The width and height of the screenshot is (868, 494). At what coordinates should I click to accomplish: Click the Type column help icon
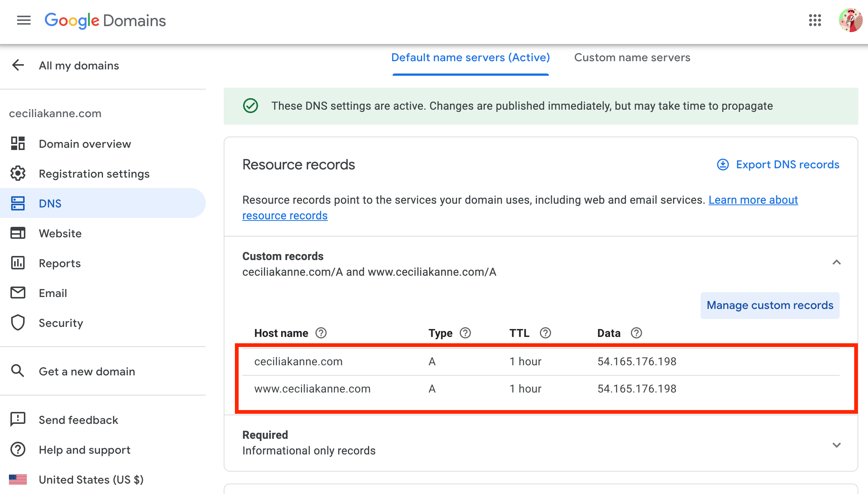pos(465,333)
